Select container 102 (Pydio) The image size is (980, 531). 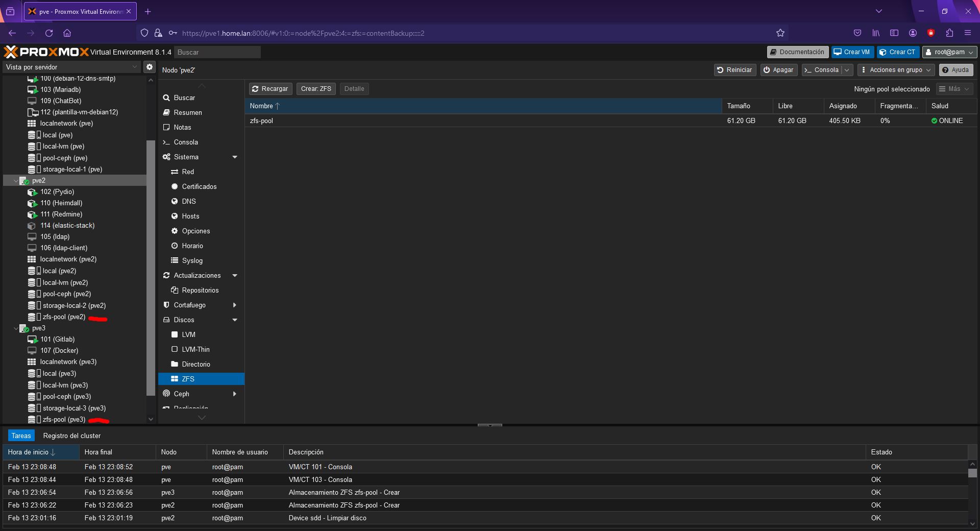coord(57,191)
